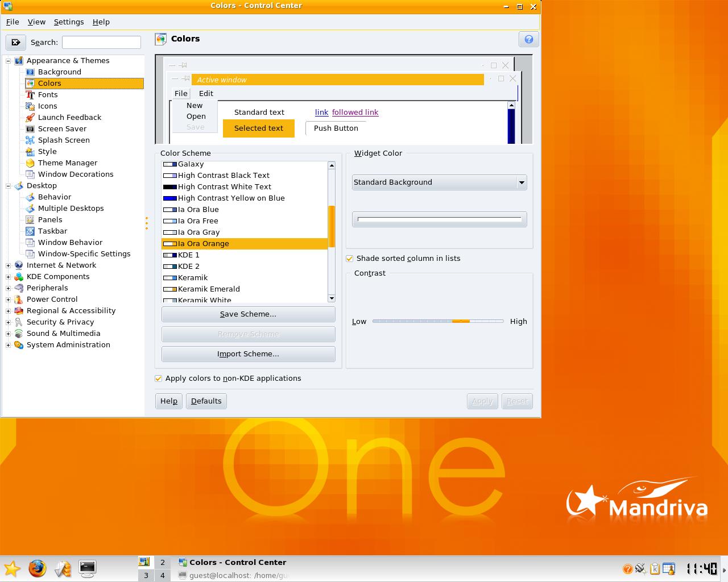Click the followed link in the preview
The width and height of the screenshot is (728, 582).
pyautogui.click(x=355, y=113)
